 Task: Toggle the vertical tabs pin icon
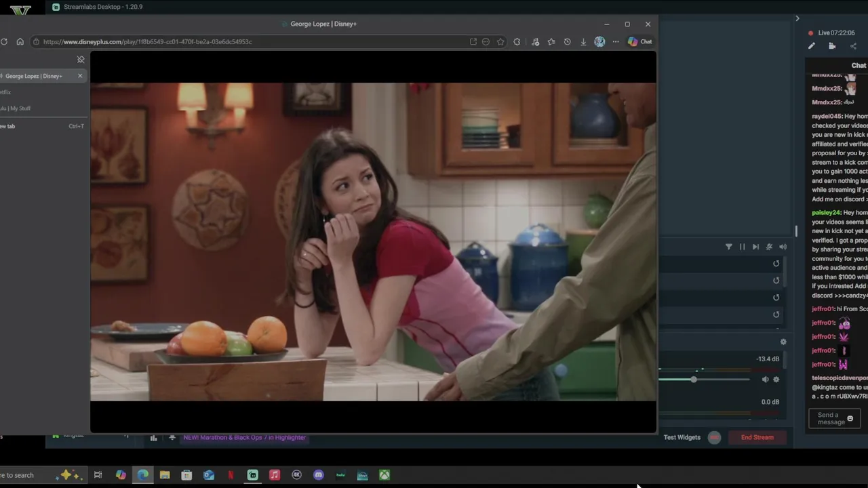tap(80, 60)
